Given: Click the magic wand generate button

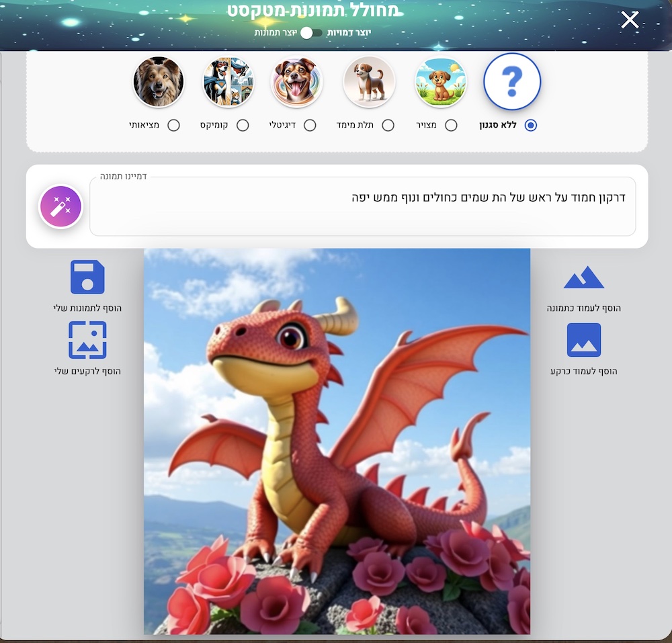Looking at the screenshot, I should [60, 207].
